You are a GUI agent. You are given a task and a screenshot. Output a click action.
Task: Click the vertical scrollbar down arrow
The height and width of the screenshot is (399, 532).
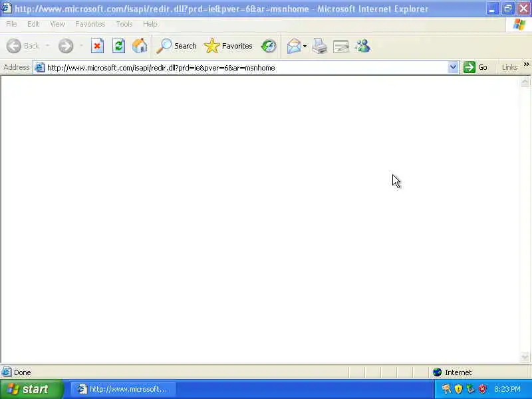tap(525, 356)
